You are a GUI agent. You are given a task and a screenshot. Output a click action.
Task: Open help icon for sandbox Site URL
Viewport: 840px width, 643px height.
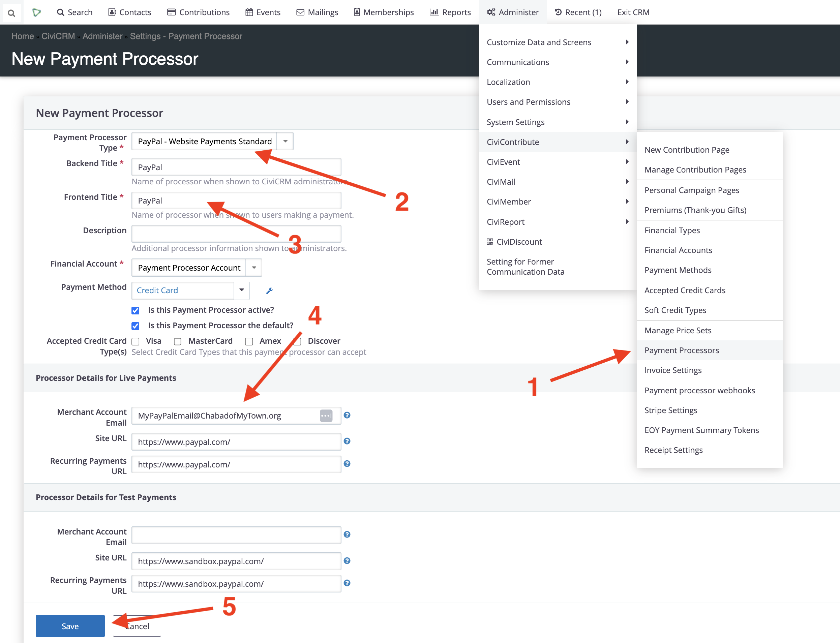pos(347,561)
